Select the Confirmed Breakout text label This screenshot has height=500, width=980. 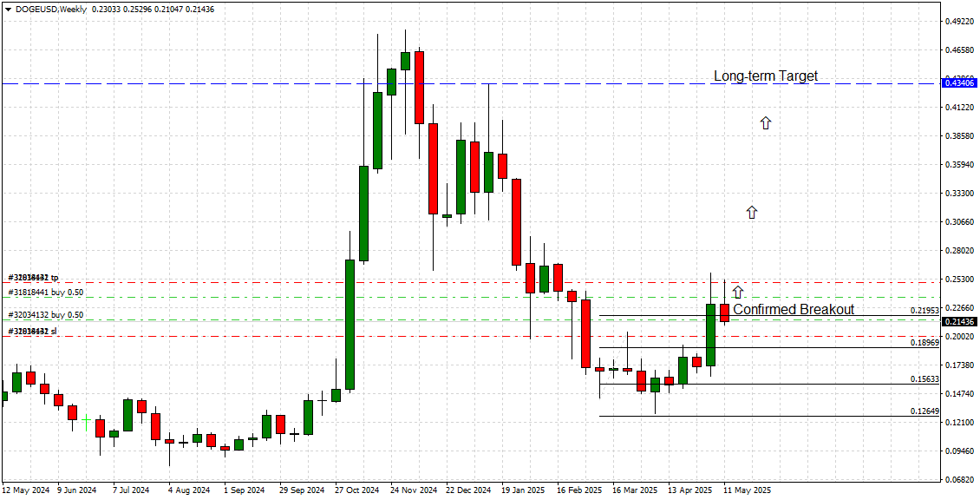click(x=794, y=309)
